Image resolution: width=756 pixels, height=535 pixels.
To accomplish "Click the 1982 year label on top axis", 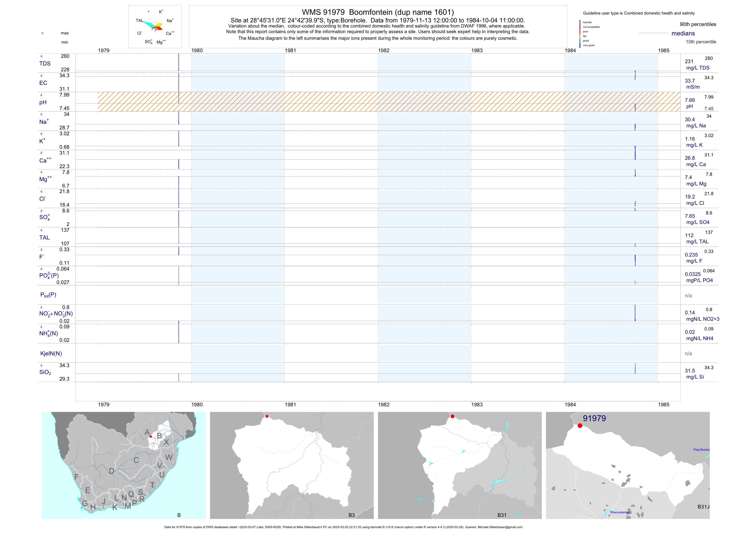I will pyautogui.click(x=383, y=50).
